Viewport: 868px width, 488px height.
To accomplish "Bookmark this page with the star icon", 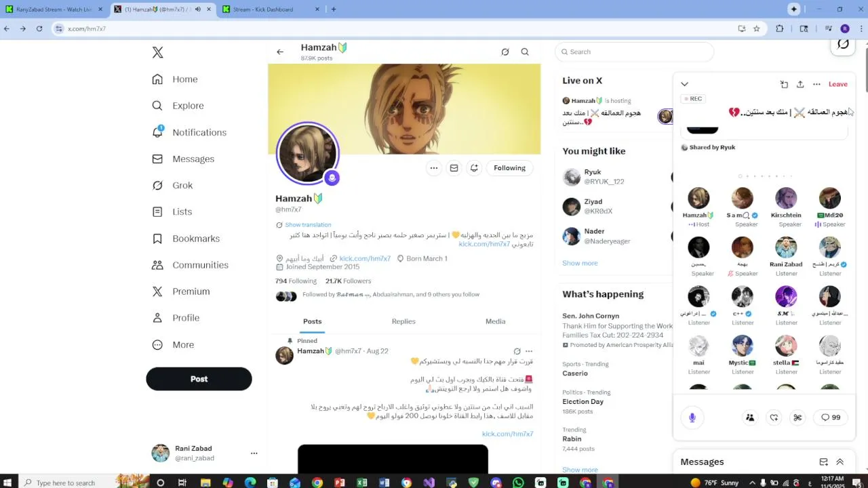I will (757, 28).
